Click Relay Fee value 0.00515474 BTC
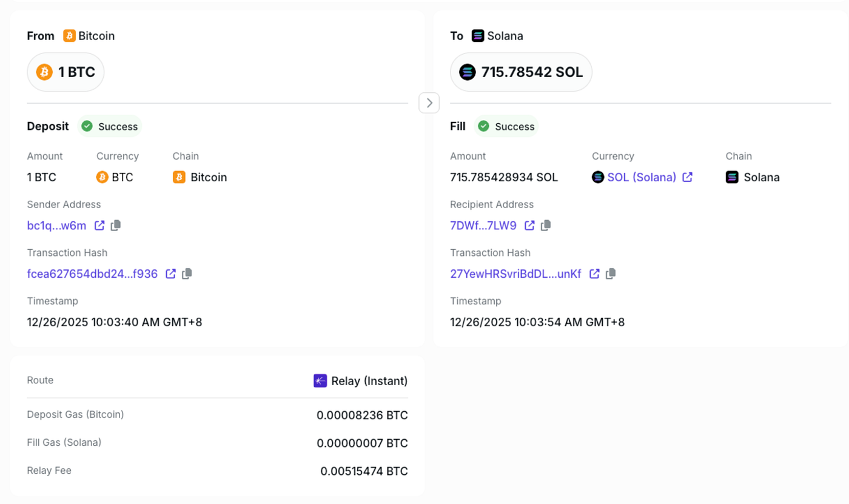The width and height of the screenshot is (849, 504). coord(364,471)
